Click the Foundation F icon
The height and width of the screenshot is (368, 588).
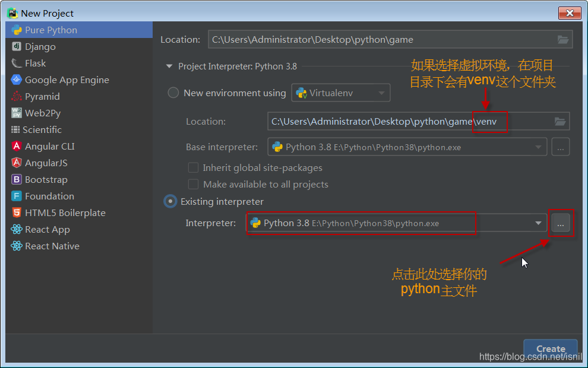(x=17, y=196)
